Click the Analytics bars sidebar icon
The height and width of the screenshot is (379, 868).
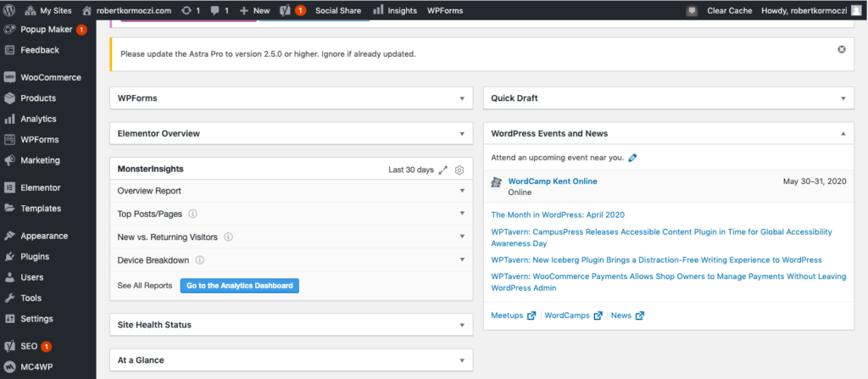pyautogui.click(x=9, y=119)
